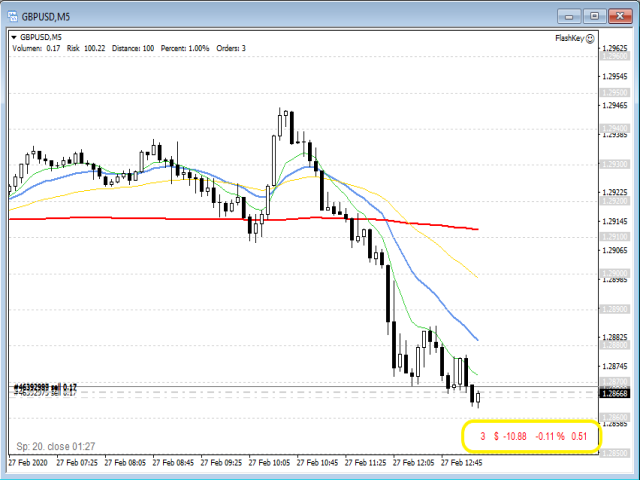Click the -10.88 profit value
Viewport: 640px width, 480px height.
click(x=515, y=436)
